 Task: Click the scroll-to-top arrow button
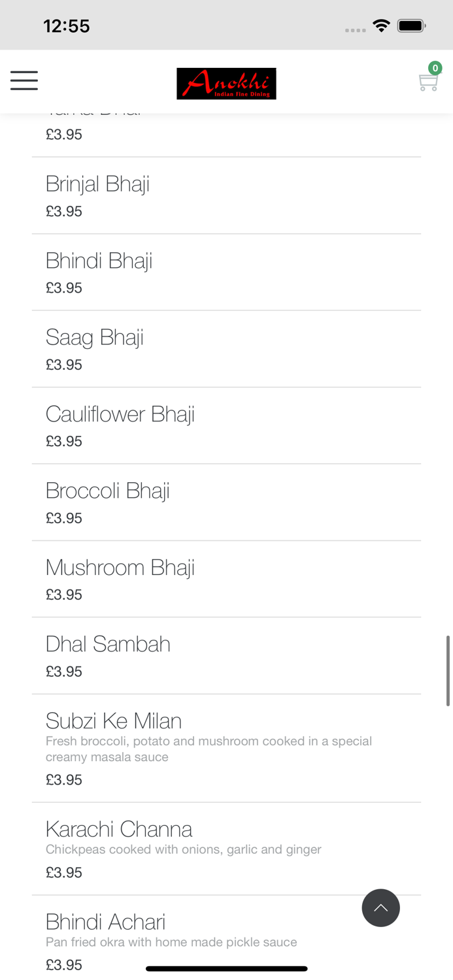381,907
